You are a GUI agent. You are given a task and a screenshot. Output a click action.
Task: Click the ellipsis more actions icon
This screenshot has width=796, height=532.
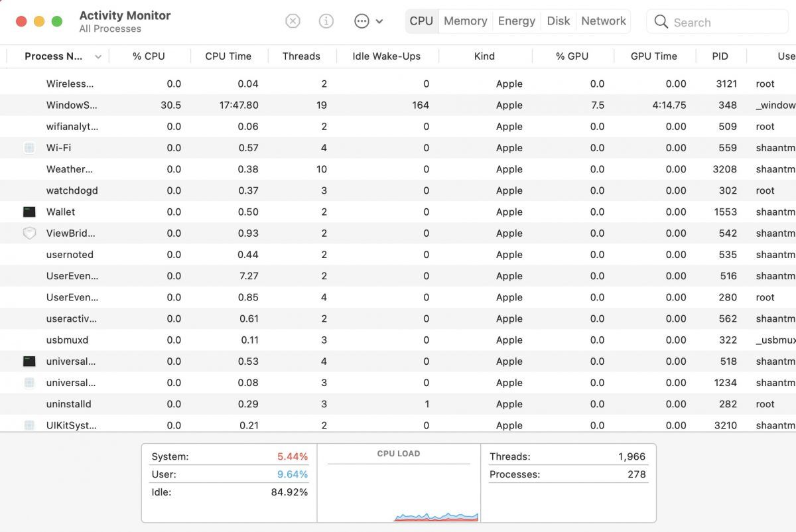(362, 21)
